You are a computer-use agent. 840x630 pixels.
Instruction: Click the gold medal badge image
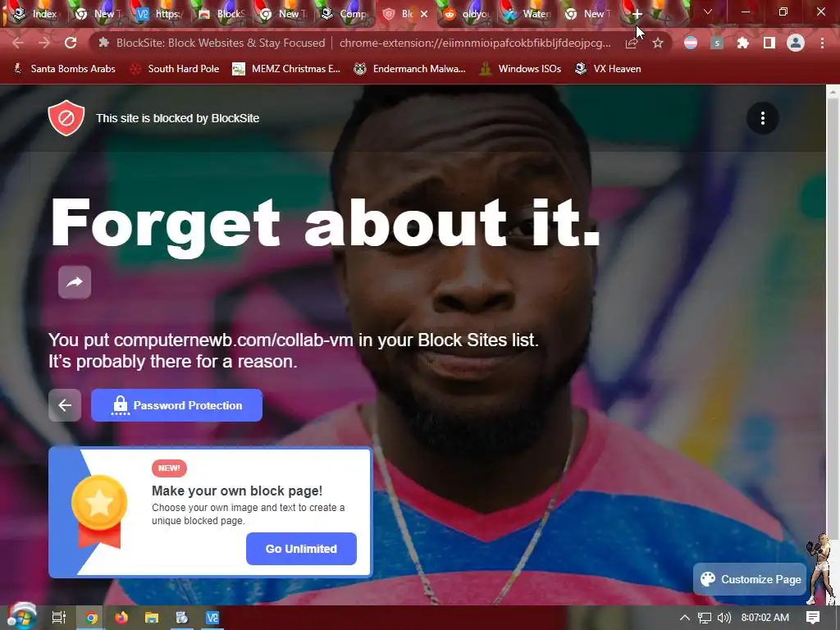coord(99,512)
